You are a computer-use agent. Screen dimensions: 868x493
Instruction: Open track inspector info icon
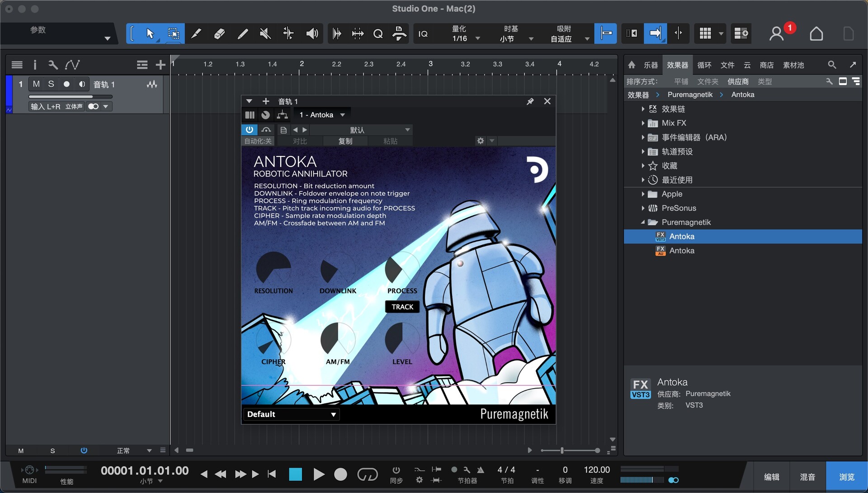tap(35, 65)
